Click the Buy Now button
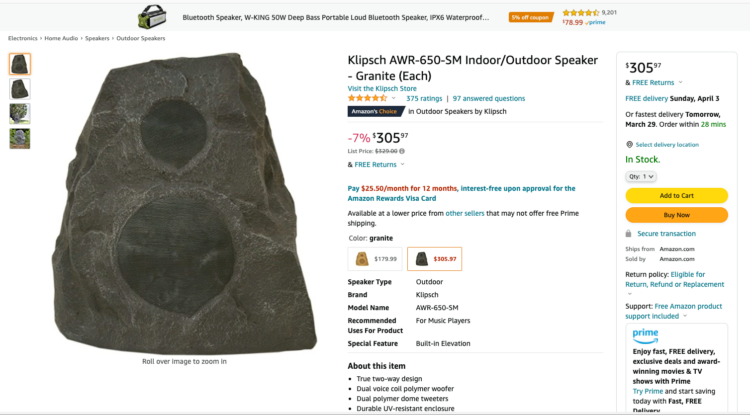 [x=676, y=214]
